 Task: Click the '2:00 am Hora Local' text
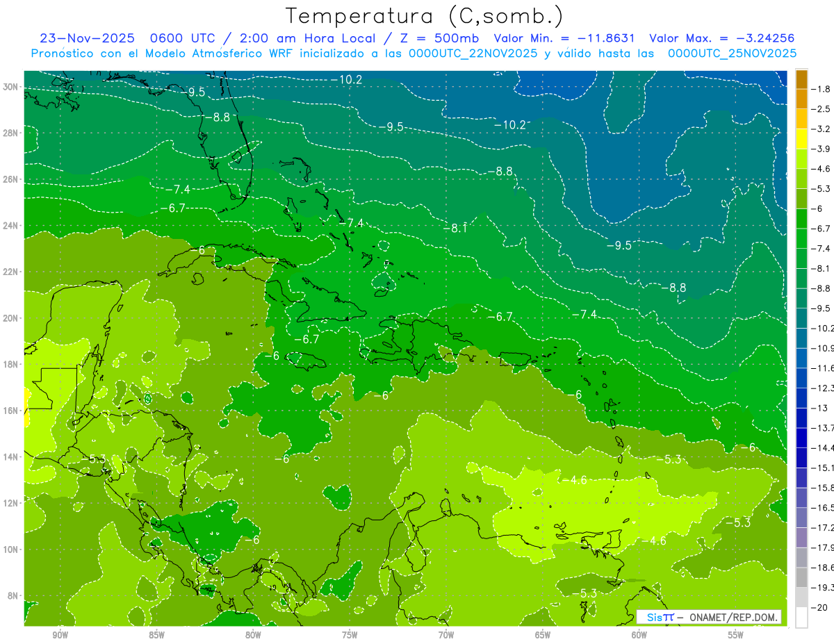tap(307, 38)
